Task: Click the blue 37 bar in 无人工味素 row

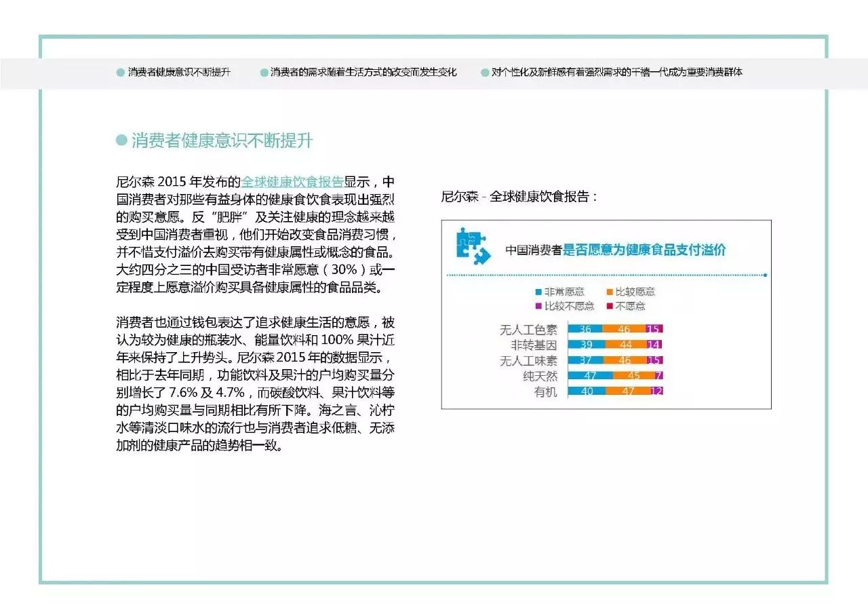Action: pyautogui.click(x=586, y=360)
